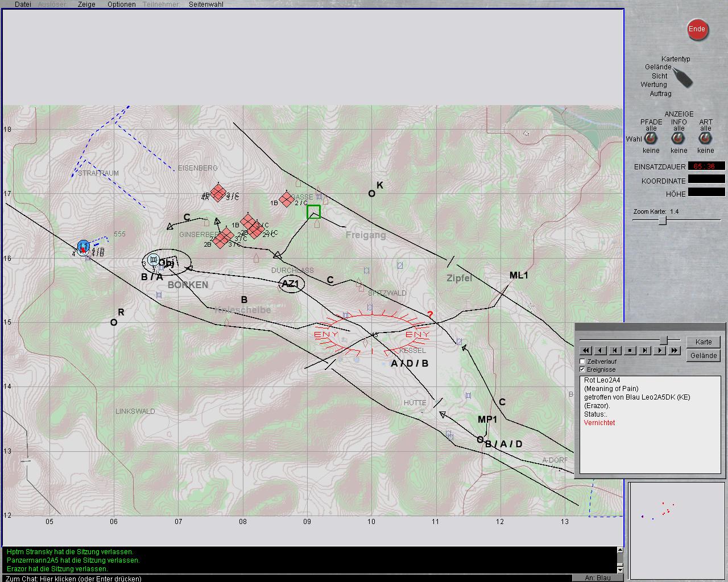Step to the previous replay event
The image size is (728, 582).
click(615, 351)
